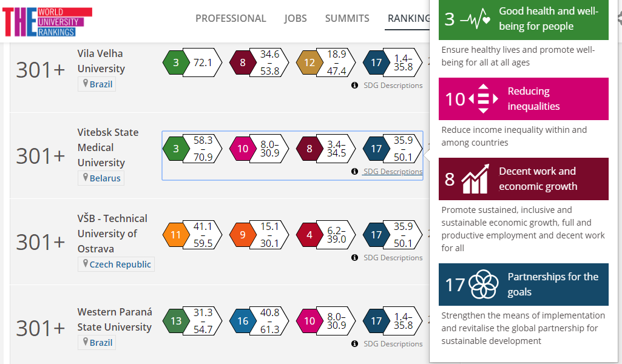The height and width of the screenshot is (364, 622).
Task: Expand SDG Descriptions for Western Paraná
Action: click(392, 344)
